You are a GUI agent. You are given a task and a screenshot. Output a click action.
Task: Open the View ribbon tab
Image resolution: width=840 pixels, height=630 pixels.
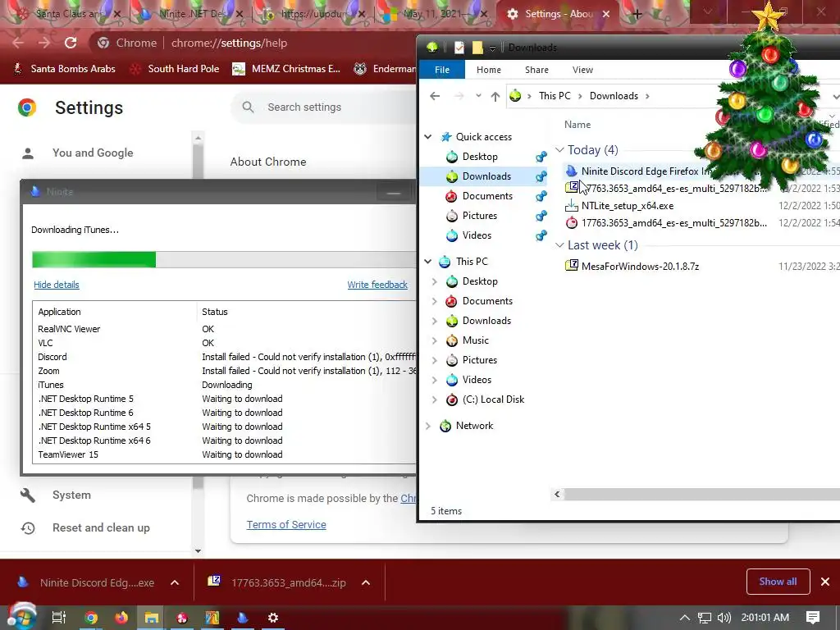pos(582,70)
